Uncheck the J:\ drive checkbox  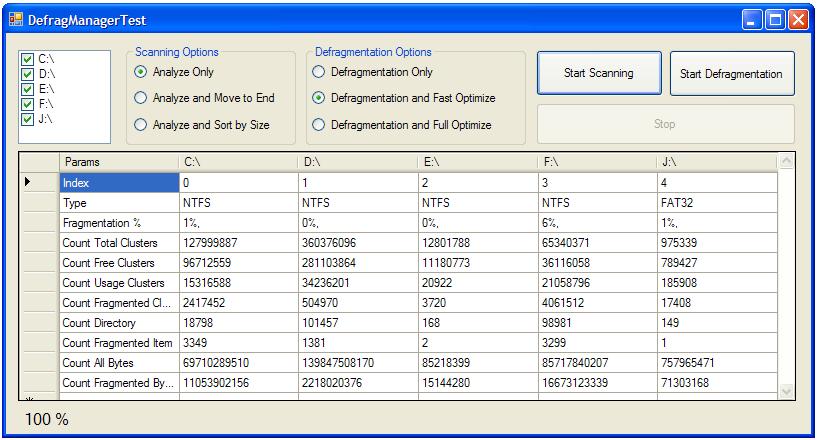(x=28, y=120)
